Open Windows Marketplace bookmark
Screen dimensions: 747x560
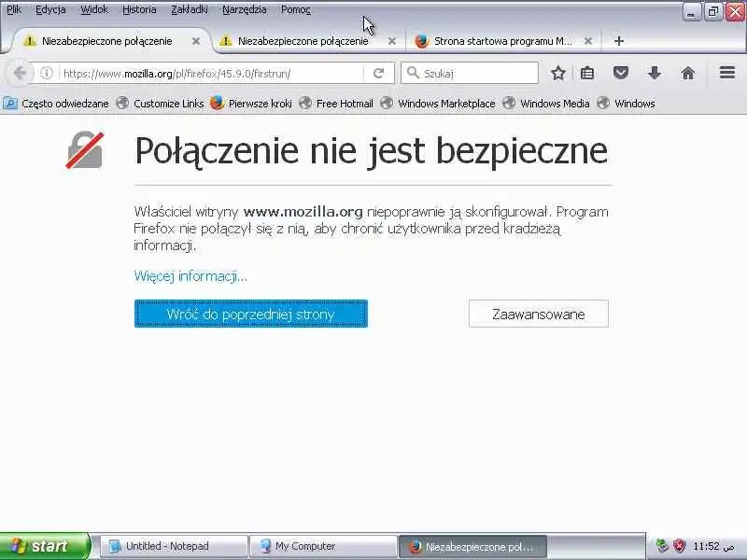point(438,104)
